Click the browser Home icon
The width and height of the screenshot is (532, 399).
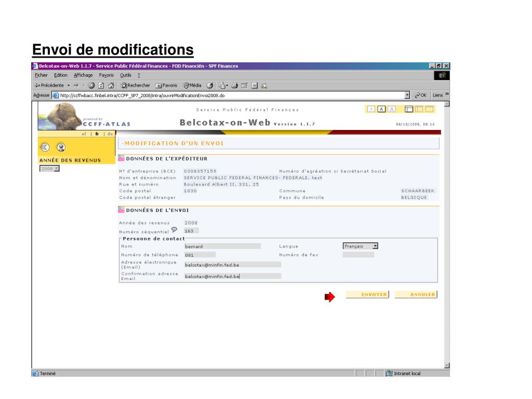111,86
